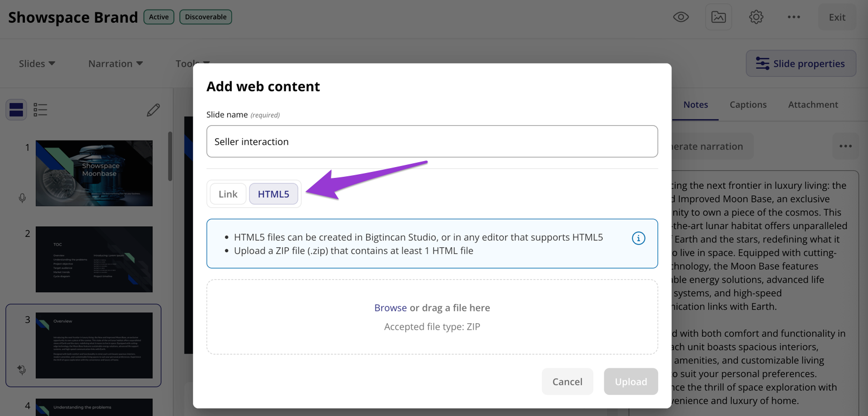Screen dimensions: 868x416
Task: Click the pencil edit icon
Action: tap(154, 110)
